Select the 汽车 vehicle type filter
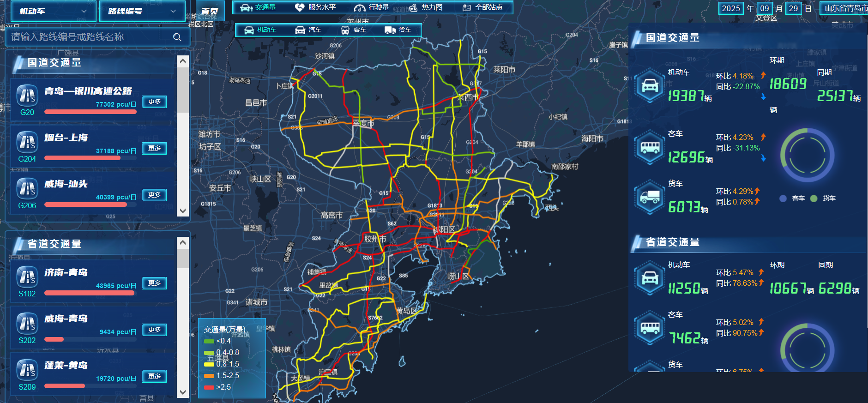868x403 pixels. point(308,30)
